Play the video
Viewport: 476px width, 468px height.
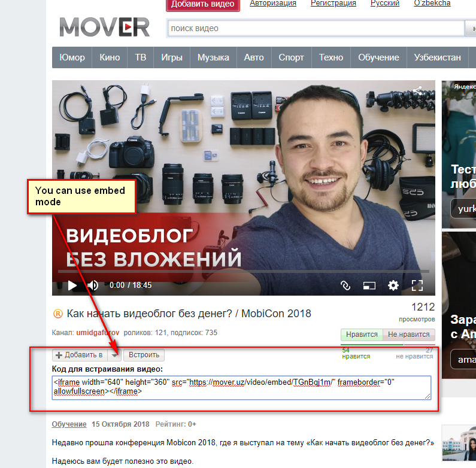pyautogui.click(x=72, y=285)
